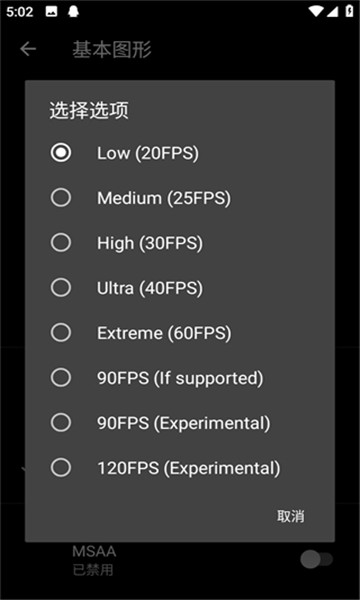Click the 120FPS (Experimental) label text
Viewport: 360px width, 600px height.
189,468
